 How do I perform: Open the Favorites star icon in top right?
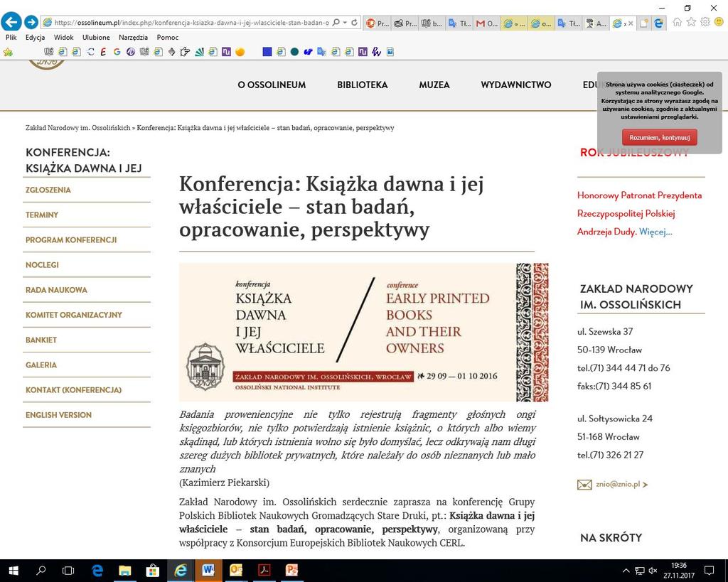point(691,22)
